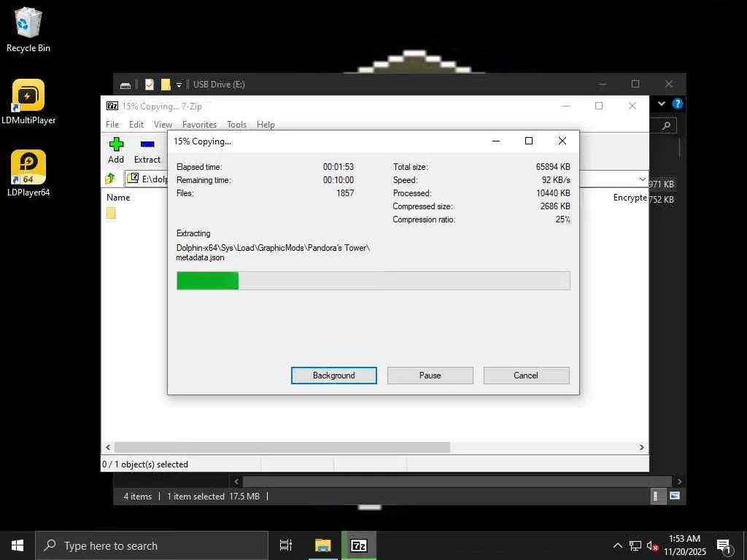Click the green extraction progress bar
The image size is (747, 560).
(208, 281)
